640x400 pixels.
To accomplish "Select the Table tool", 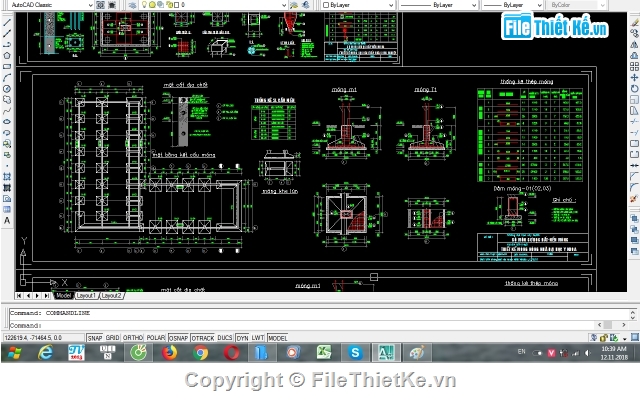I will [x=7, y=210].
